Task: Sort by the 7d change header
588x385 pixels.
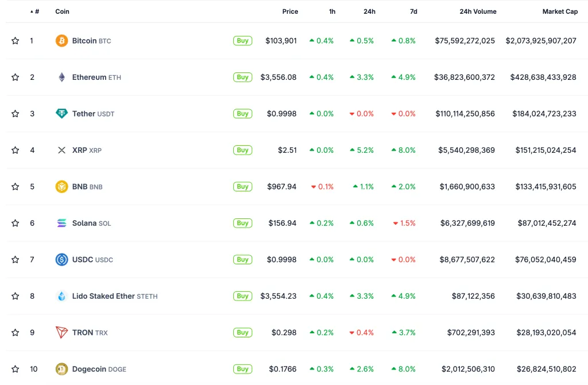Action: (413, 11)
